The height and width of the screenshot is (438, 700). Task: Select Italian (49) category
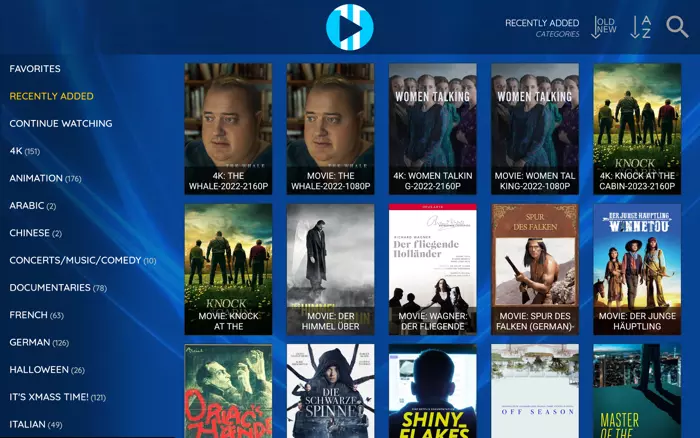coord(36,424)
